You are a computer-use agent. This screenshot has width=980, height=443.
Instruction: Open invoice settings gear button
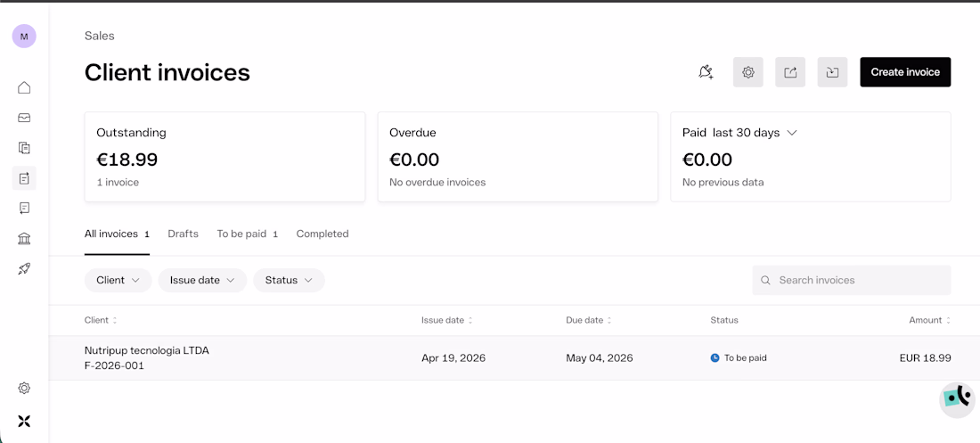pyautogui.click(x=748, y=72)
